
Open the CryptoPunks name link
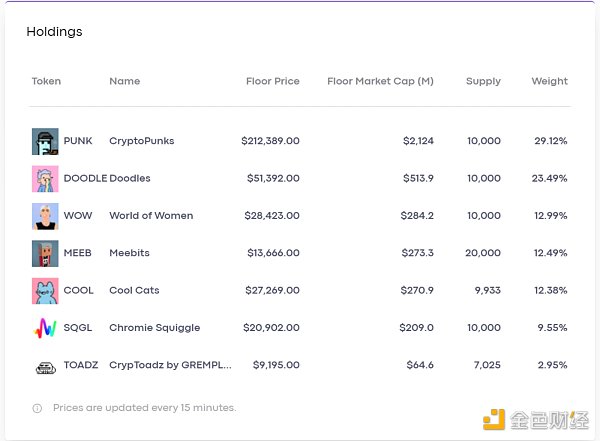click(141, 141)
